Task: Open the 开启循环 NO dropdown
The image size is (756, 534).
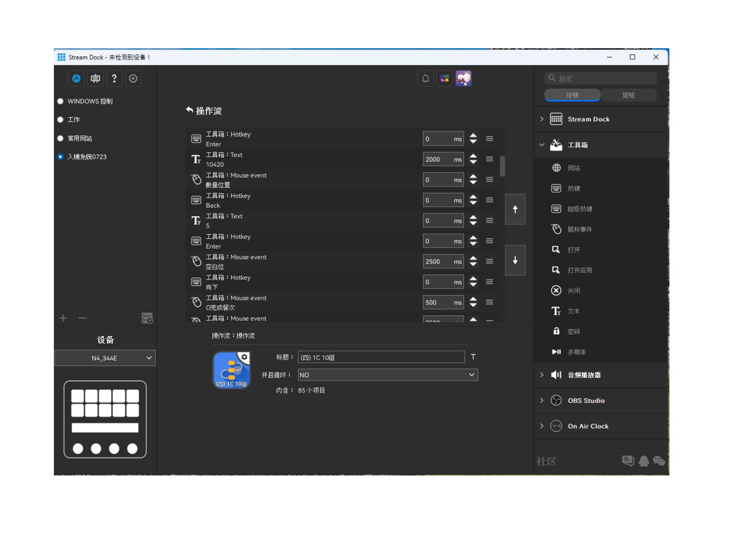Action: pos(388,375)
